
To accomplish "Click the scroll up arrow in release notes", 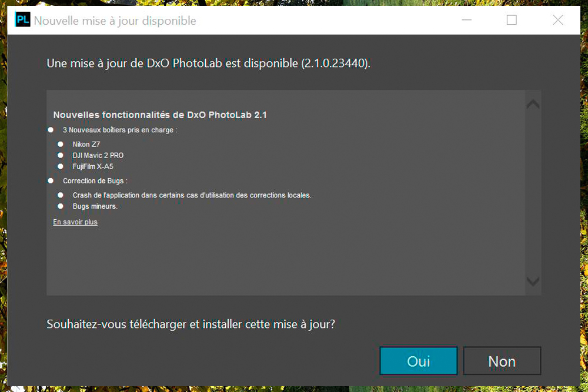I will [533, 104].
